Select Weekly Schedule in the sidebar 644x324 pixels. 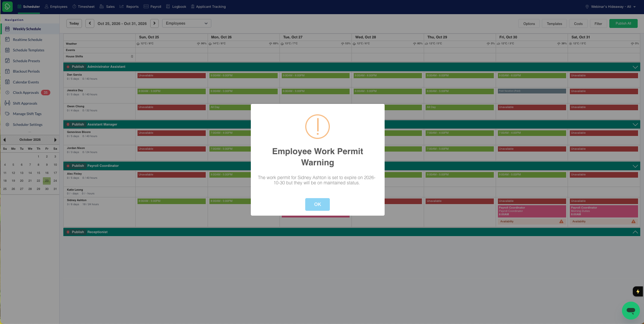27,29
